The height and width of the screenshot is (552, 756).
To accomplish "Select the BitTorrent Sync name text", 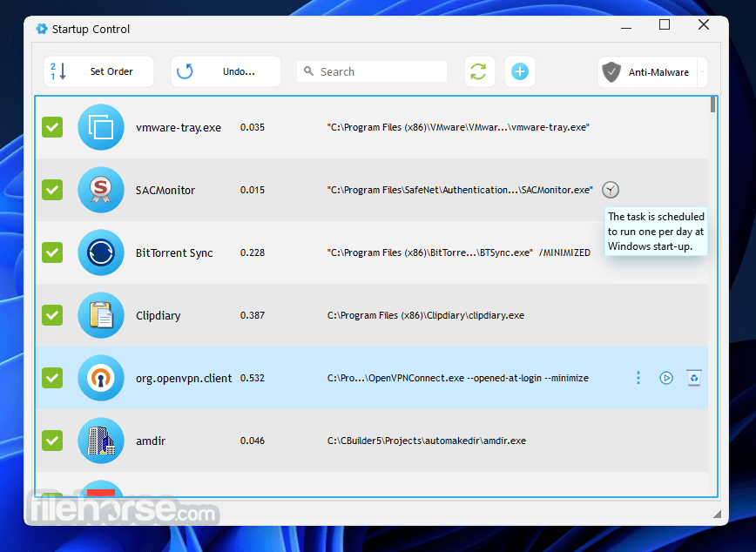I will [x=174, y=253].
